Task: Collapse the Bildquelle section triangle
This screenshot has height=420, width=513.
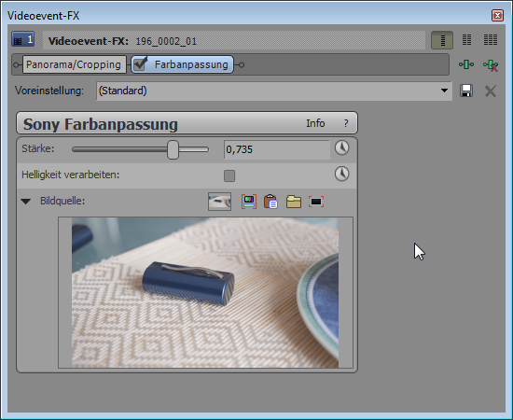Action: tap(25, 201)
